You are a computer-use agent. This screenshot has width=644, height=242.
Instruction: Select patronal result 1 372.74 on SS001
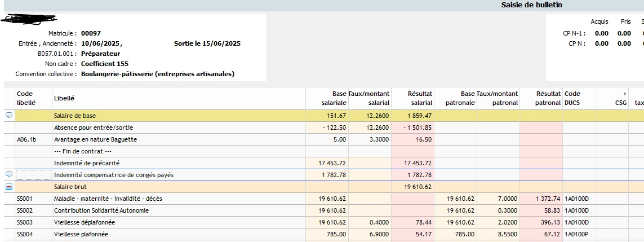pos(541,199)
